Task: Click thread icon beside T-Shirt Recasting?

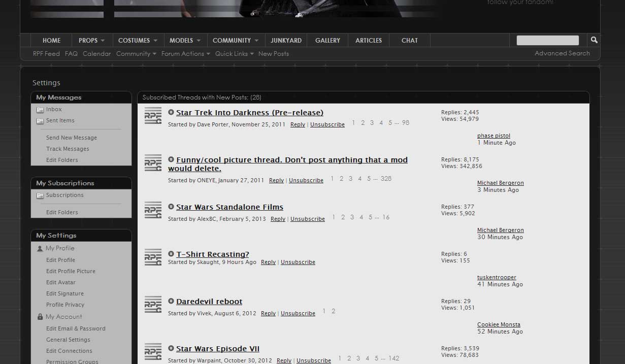Action: [153, 257]
